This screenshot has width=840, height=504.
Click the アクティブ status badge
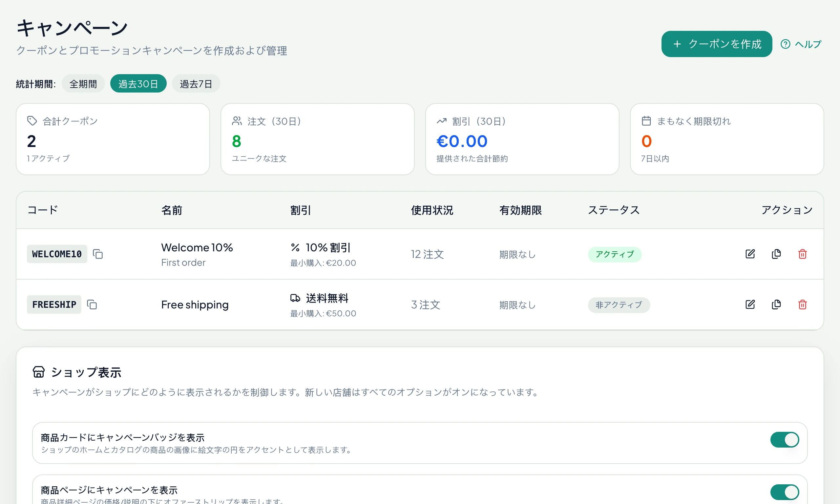[x=615, y=254]
